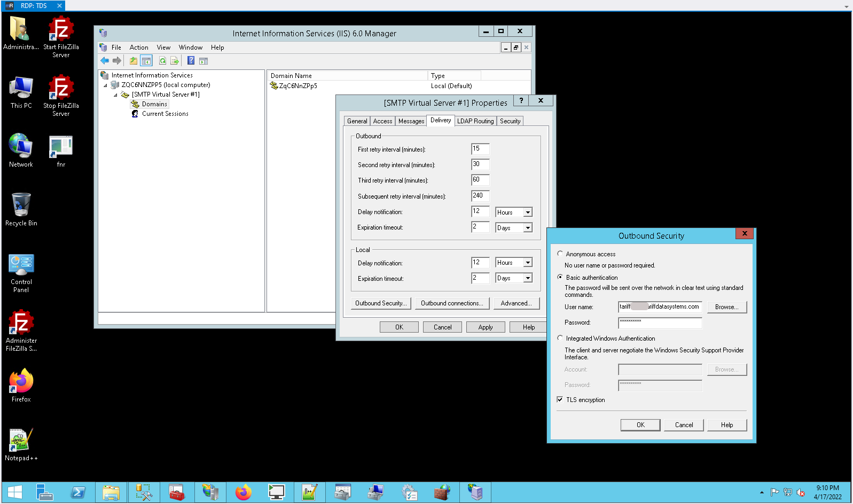This screenshot has height=504, width=853.
Task: Open Outbound Expiration timeout Days dropdown
Action: (x=528, y=228)
